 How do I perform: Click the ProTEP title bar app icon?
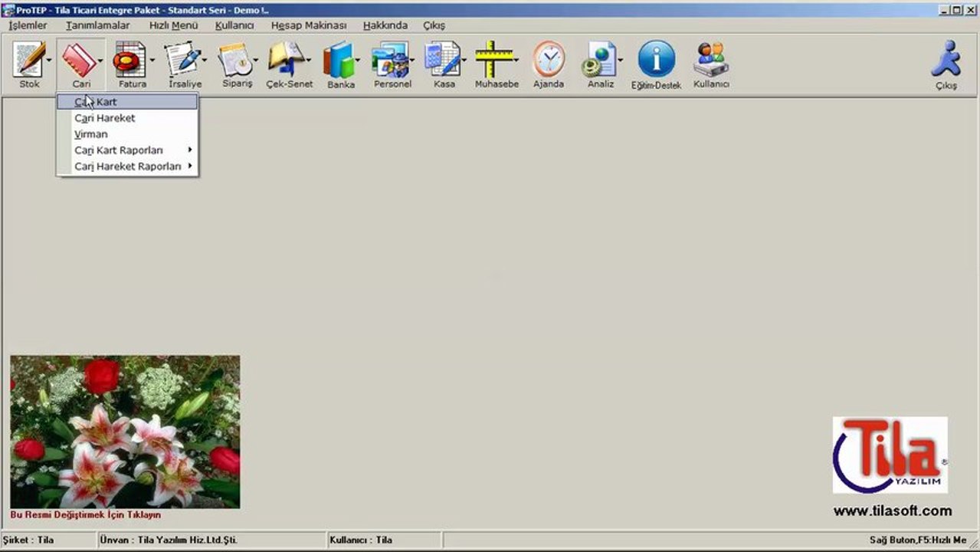click(x=8, y=9)
